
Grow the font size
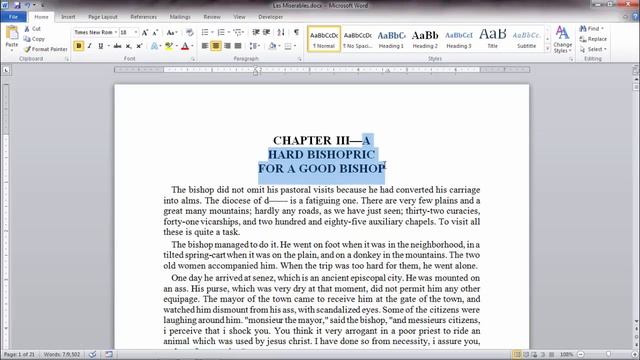coord(144,32)
